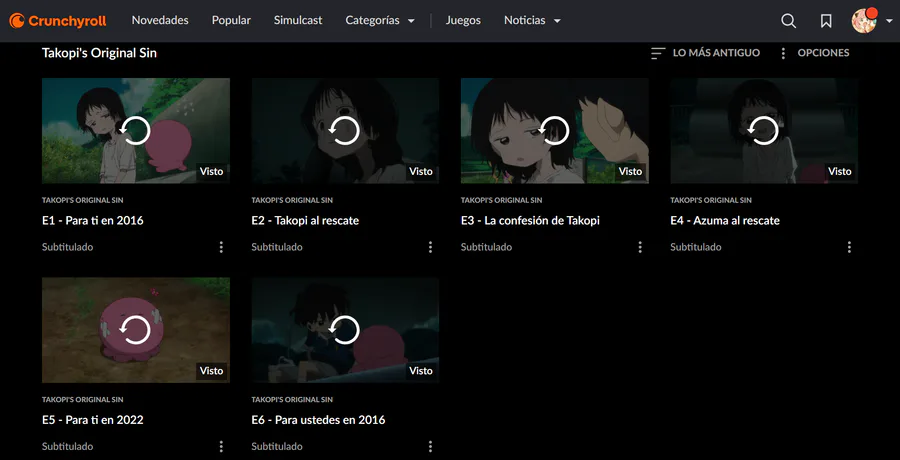Viewport: 900px width, 460px height.
Task: Replay episode E4 Azuma al rescate
Action: coord(764,131)
